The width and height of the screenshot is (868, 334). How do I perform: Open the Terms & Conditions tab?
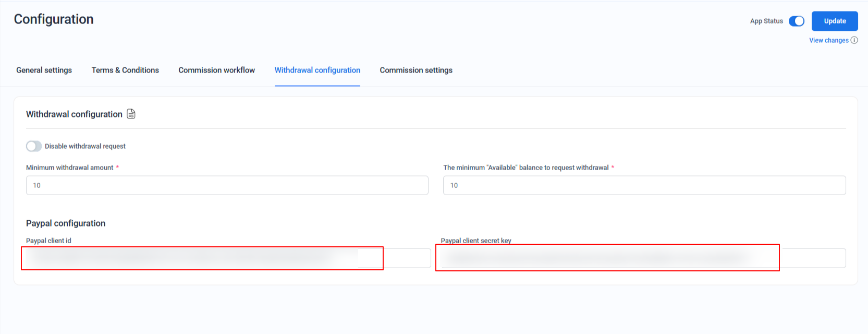pyautogui.click(x=125, y=70)
